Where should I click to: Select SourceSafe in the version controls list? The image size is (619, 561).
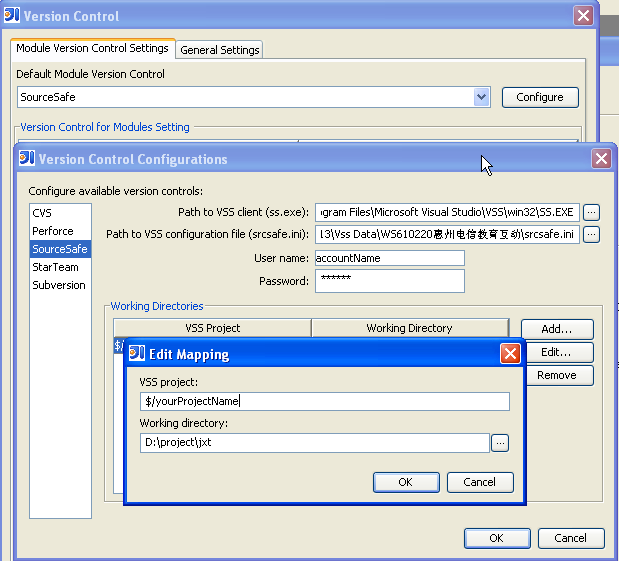[60, 249]
